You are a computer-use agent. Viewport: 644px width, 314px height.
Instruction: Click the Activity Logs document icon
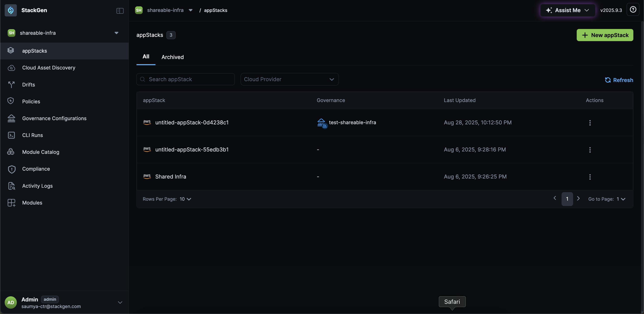[x=11, y=186]
